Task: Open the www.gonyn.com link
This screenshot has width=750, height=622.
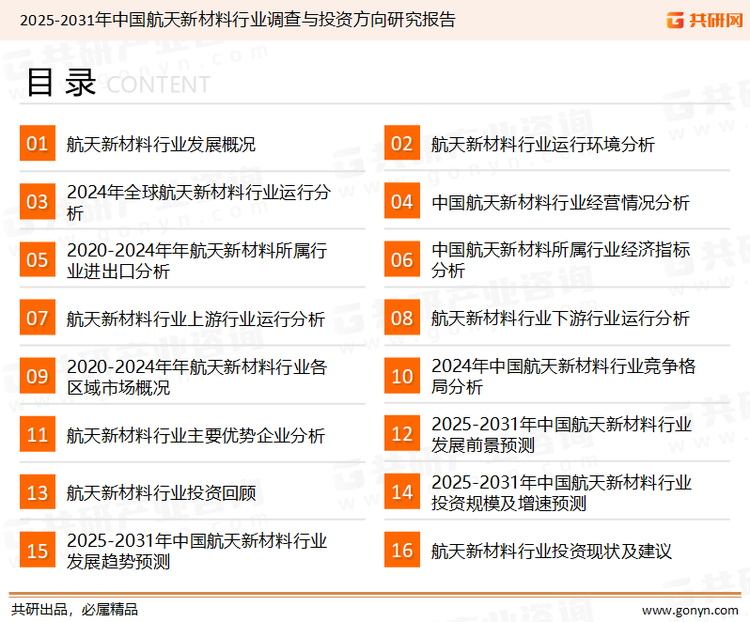Action: tap(690, 610)
